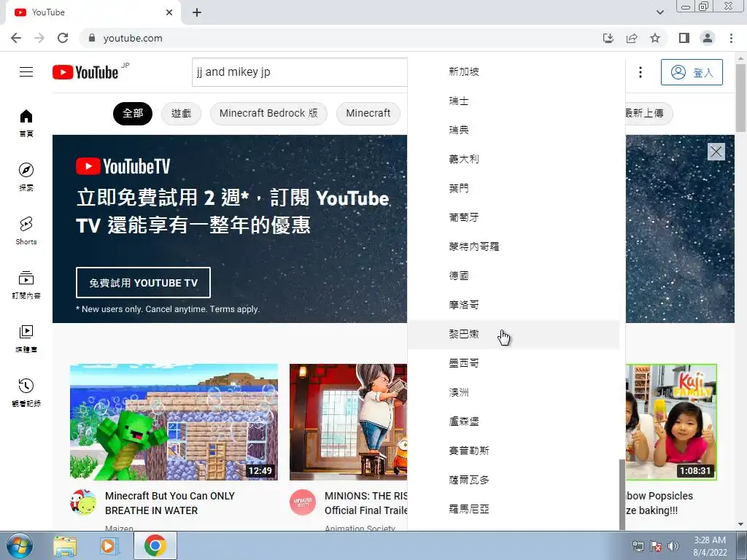This screenshot has height=560, width=747.
Task: Click the taskbar volume icon
Action: (x=673, y=546)
